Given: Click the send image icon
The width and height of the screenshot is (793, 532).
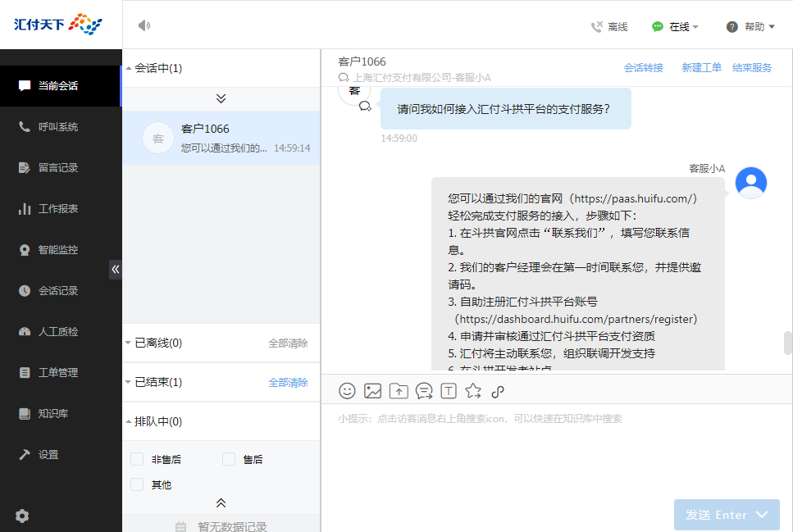Looking at the screenshot, I should (373, 391).
